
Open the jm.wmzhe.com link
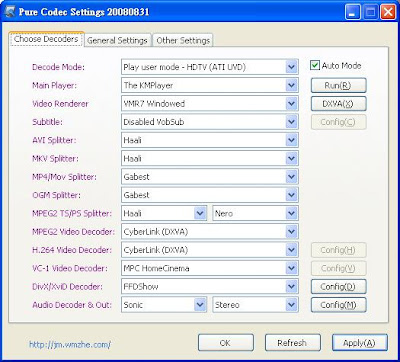tap(70, 344)
